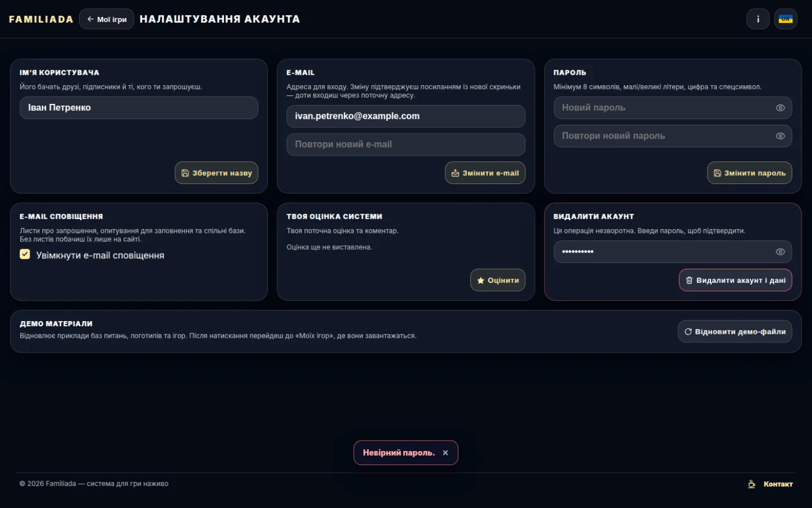Restore demo files with 'Відновити демо-файли'
This screenshot has height=508, width=812.
tap(735, 332)
